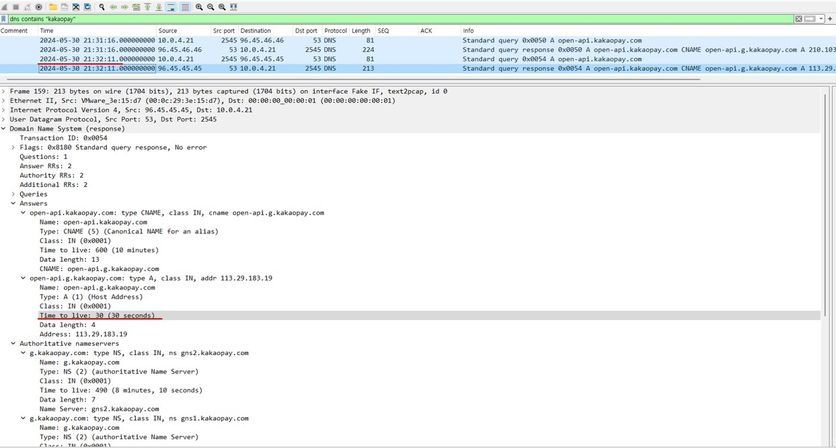Collapse the Authoritative nameservers node
Image resolution: width=836 pixels, height=448 pixels.
coord(13,343)
